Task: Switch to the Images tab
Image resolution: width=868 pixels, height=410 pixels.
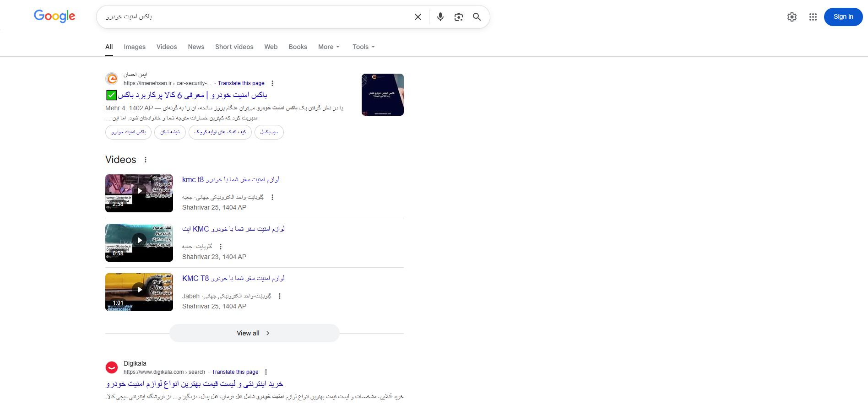Action: tap(135, 47)
